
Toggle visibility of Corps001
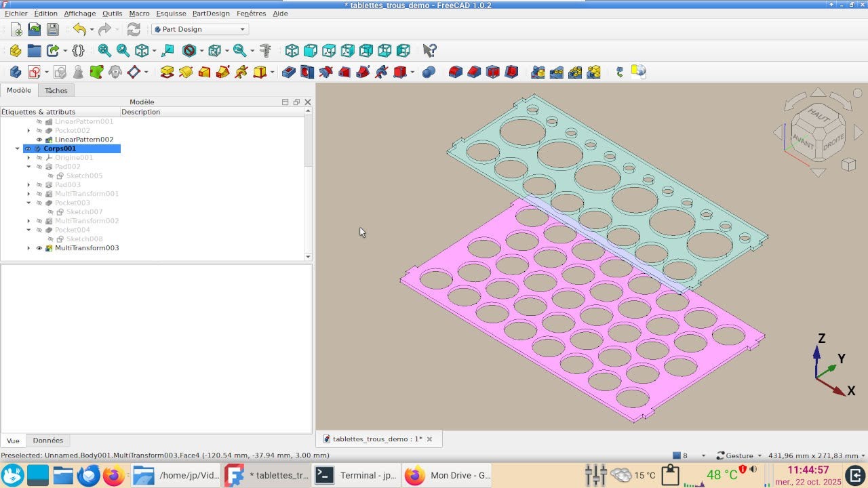coord(28,148)
